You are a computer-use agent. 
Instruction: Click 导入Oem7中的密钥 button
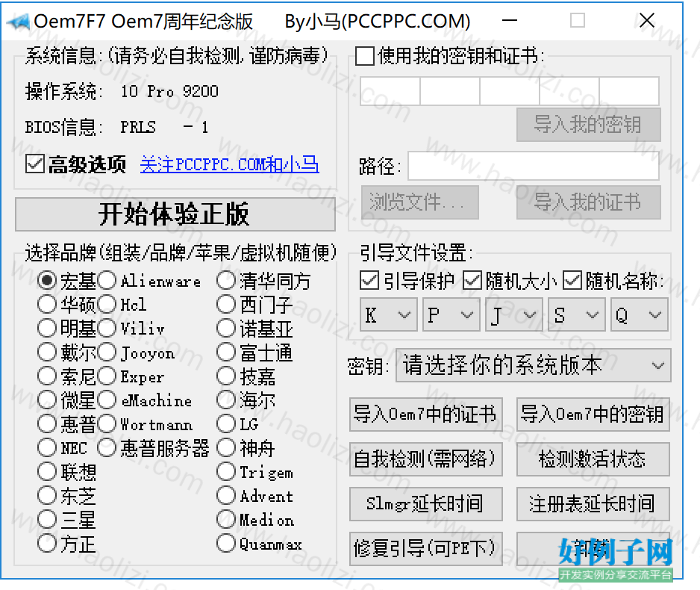pos(593,414)
